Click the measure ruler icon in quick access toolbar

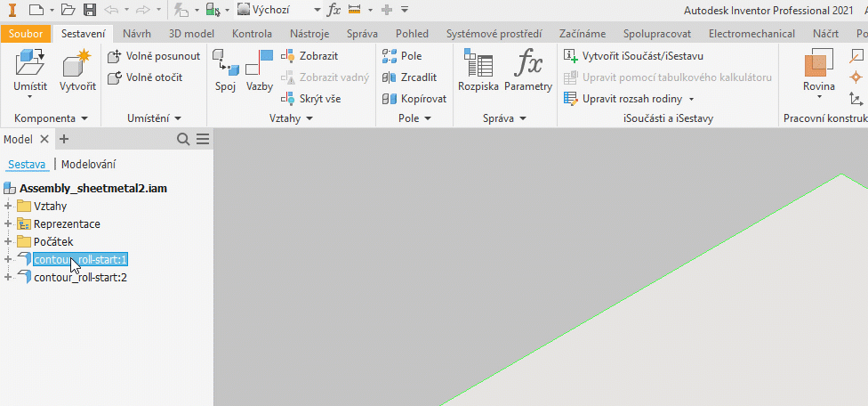354,10
